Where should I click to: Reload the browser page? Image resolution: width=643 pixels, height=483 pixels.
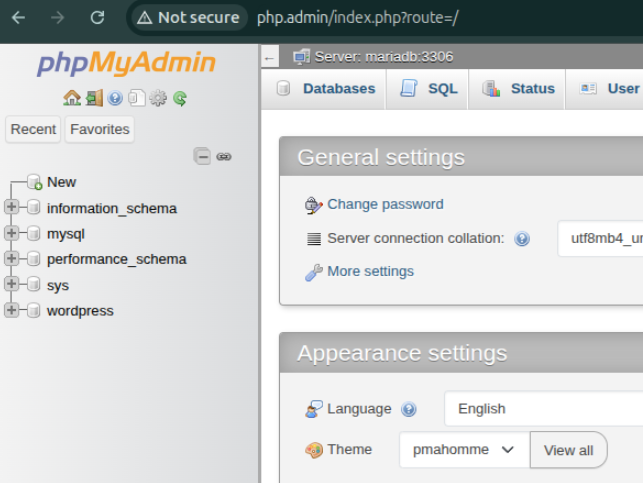click(97, 18)
